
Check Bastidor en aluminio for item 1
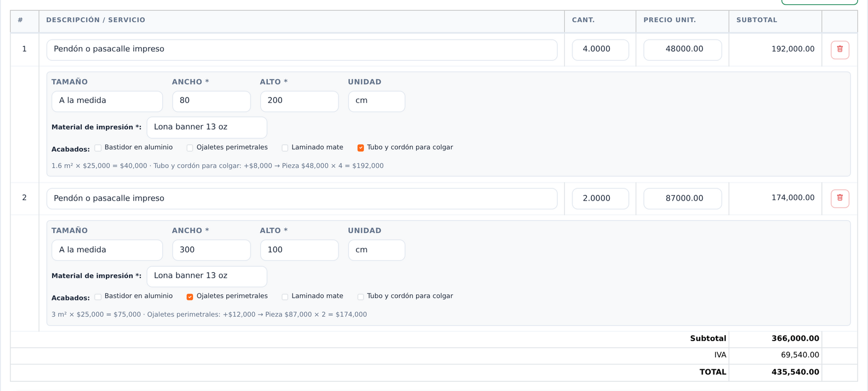98,148
